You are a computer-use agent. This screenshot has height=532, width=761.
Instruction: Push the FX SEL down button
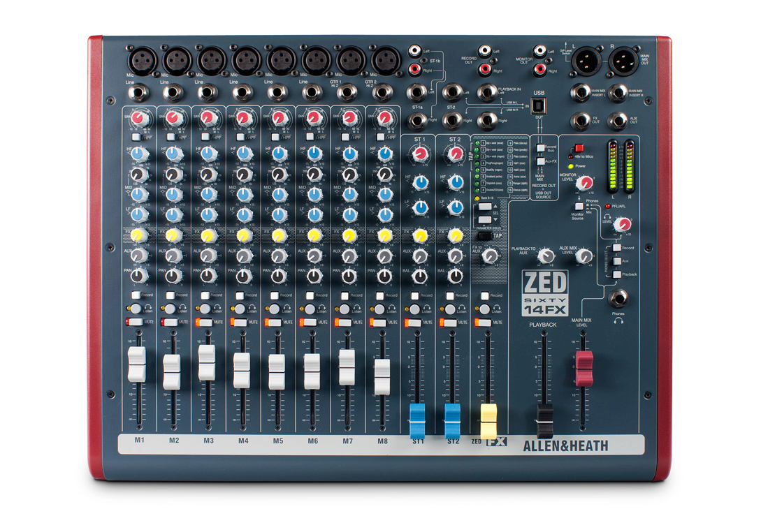point(485,220)
